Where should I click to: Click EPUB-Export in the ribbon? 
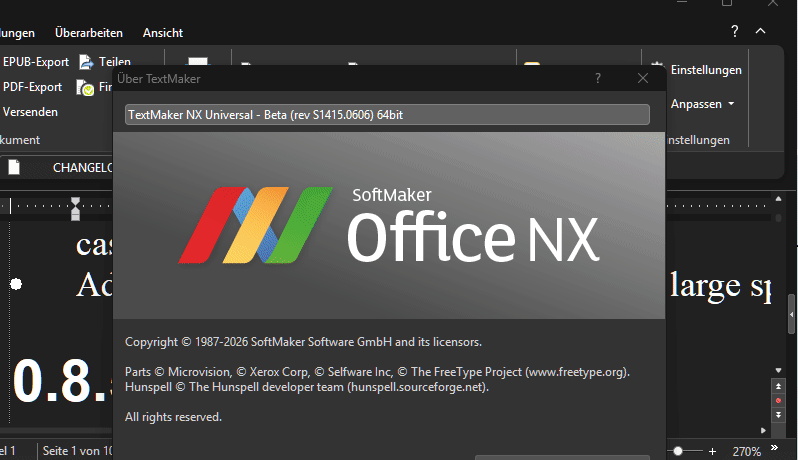tap(36, 62)
